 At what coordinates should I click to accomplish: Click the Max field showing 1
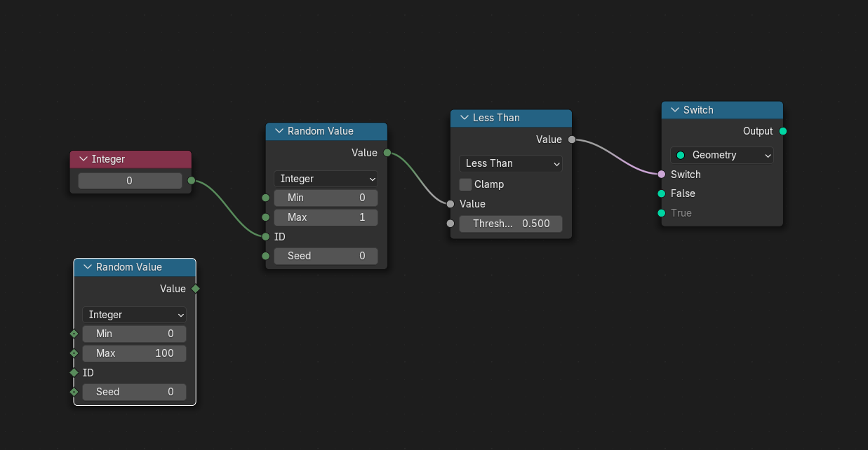point(326,217)
